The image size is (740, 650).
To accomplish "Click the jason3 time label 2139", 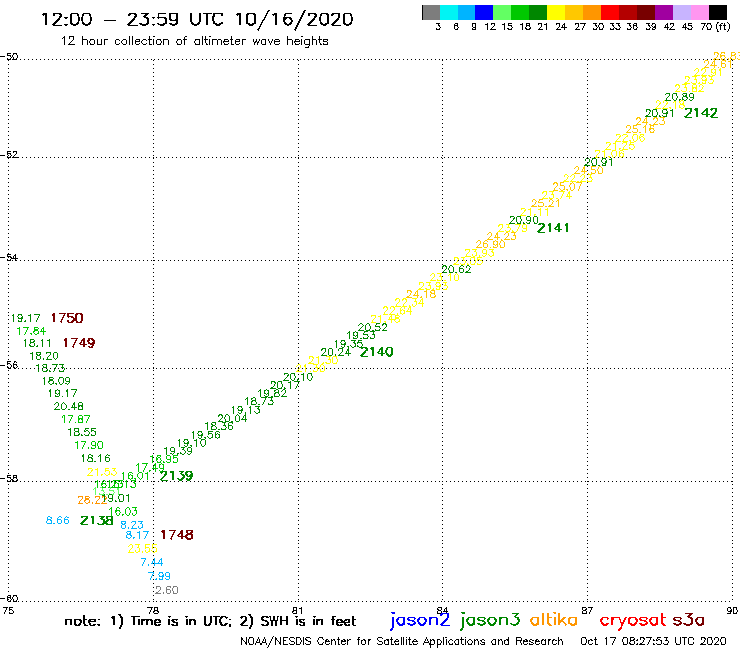I will coord(177,476).
